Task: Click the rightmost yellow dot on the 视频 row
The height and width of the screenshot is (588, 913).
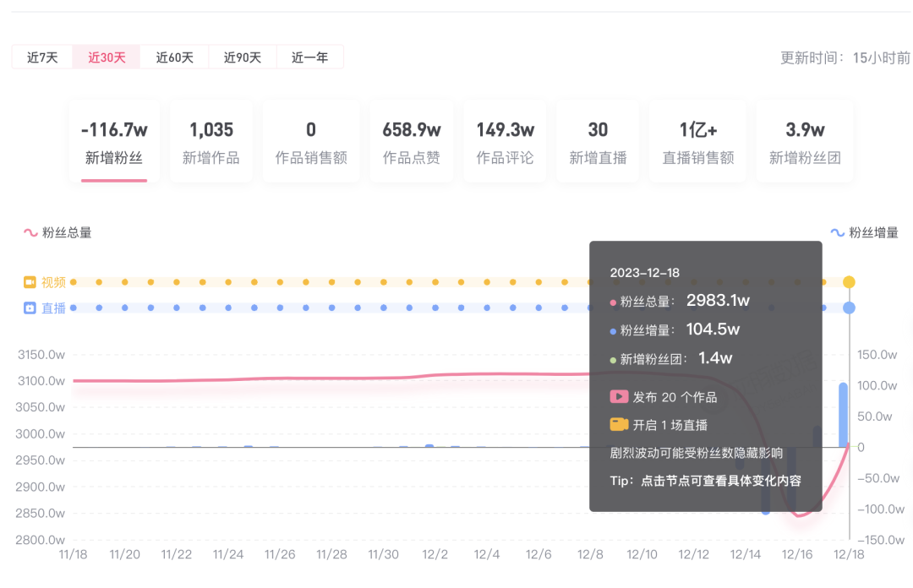Action: pyautogui.click(x=850, y=281)
